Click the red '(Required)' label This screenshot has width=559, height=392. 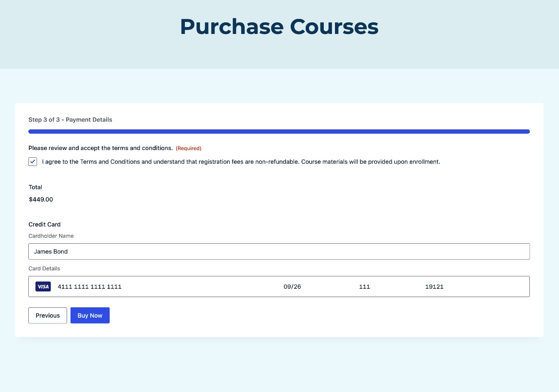point(188,148)
